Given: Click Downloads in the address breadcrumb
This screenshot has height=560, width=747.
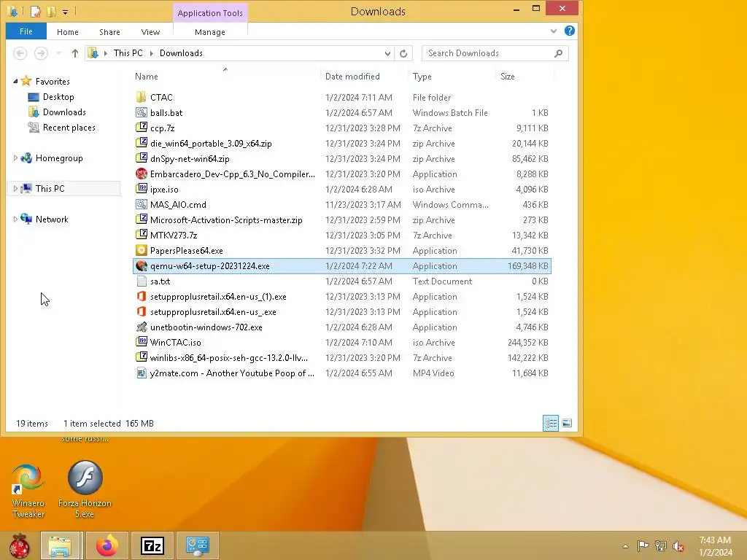Looking at the screenshot, I should (x=181, y=53).
